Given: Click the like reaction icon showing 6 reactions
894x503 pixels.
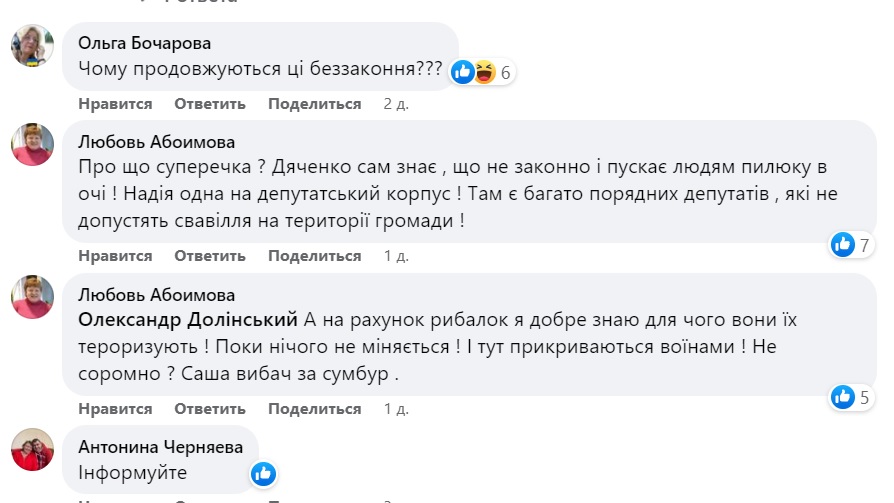Looking at the screenshot, I should [463, 72].
